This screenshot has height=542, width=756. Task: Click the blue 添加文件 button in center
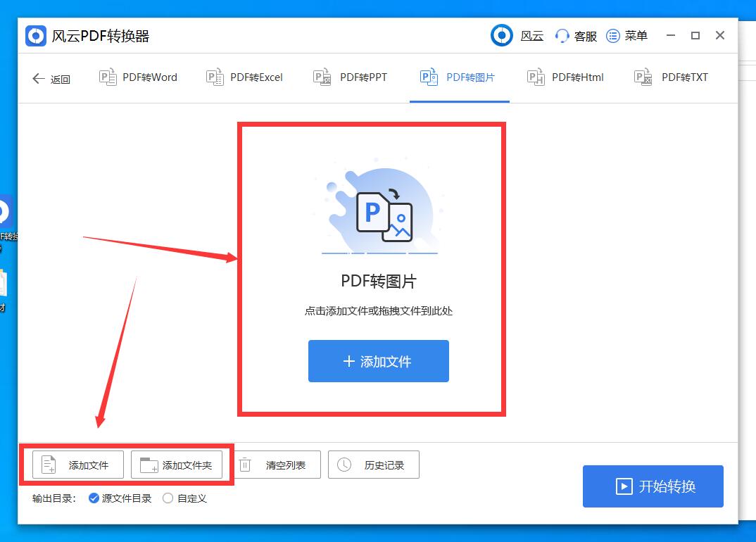pos(378,361)
